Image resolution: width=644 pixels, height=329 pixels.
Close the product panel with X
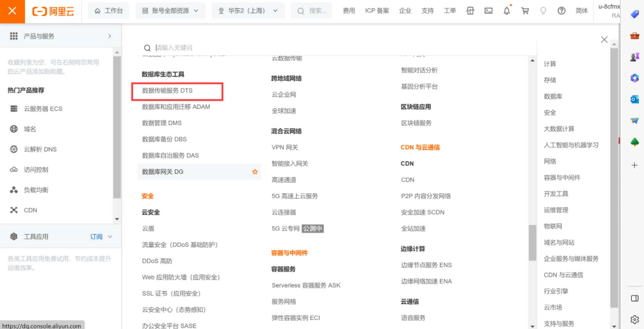604,39
